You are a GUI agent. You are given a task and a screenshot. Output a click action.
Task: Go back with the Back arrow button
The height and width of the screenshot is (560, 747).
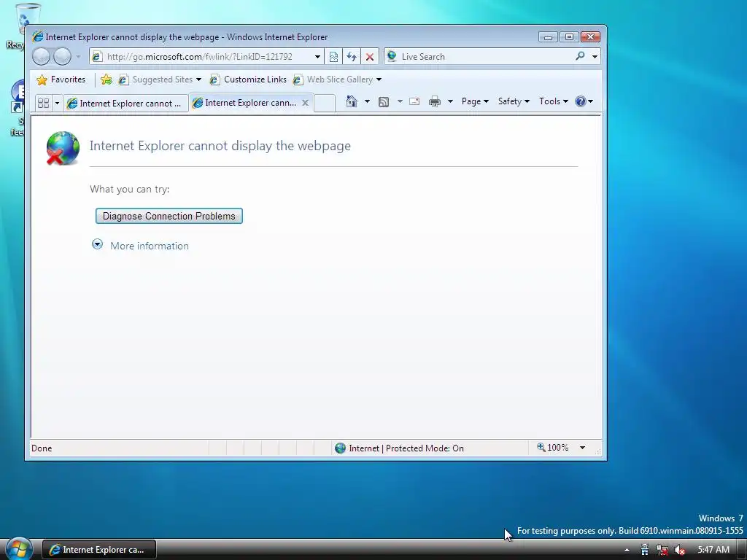(41, 57)
